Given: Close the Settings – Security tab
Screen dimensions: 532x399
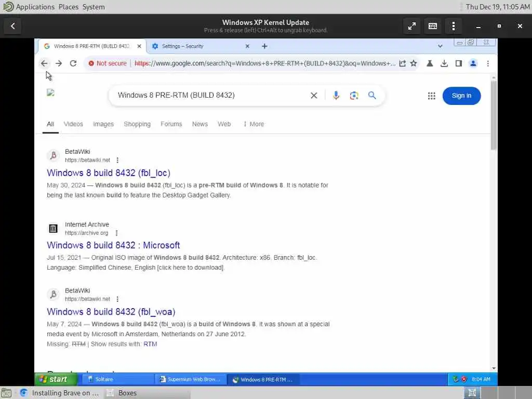Looking at the screenshot, I should (x=247, y=46).
